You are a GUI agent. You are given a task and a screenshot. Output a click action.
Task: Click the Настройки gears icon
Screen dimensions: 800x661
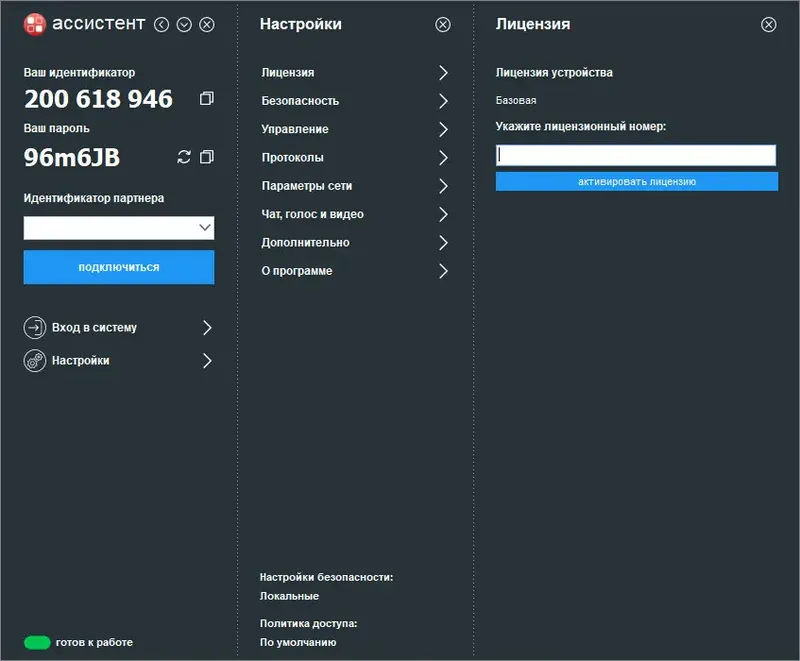coord(32,360)
